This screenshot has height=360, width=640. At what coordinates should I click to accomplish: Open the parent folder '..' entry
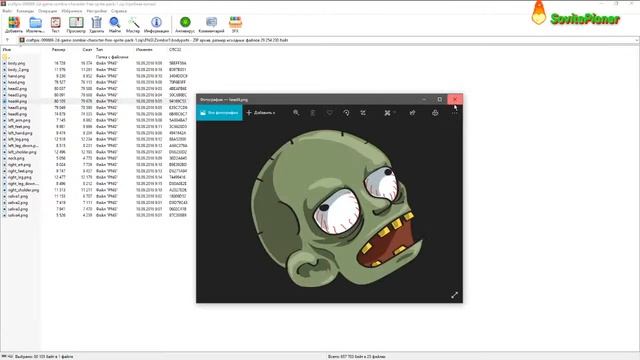pyautogui.click(x=5, y=57)
